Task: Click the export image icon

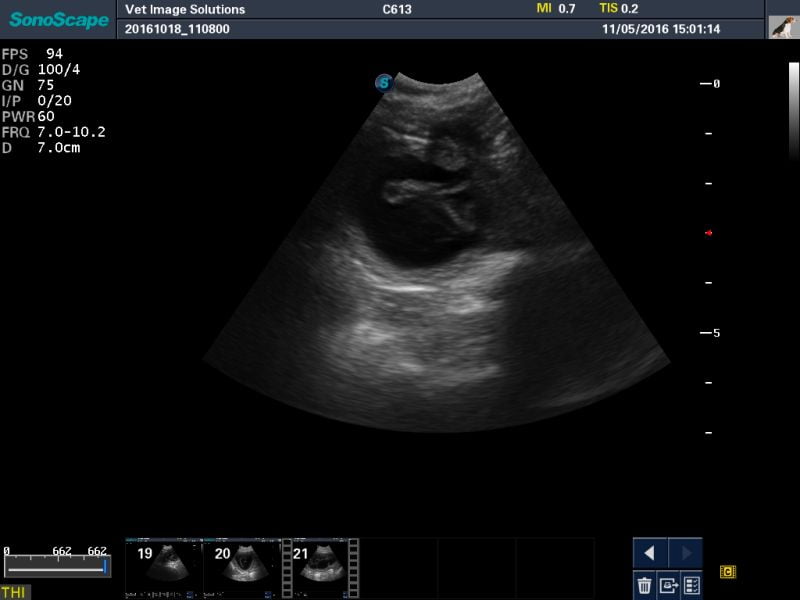Action: (668, 585)
